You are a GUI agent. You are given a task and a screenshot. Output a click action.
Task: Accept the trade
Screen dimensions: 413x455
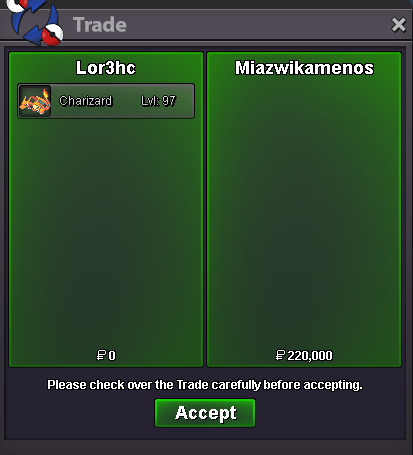click(x=205, y=413)
